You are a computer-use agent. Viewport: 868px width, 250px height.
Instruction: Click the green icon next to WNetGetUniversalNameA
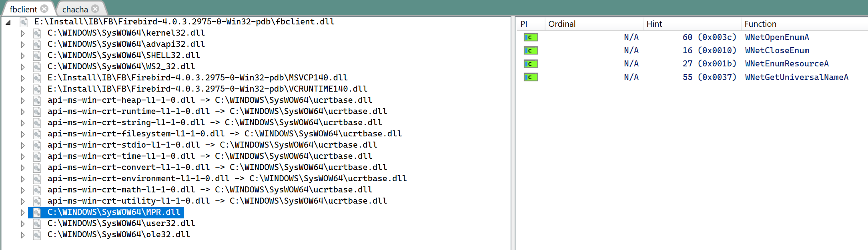coord(531,77)
